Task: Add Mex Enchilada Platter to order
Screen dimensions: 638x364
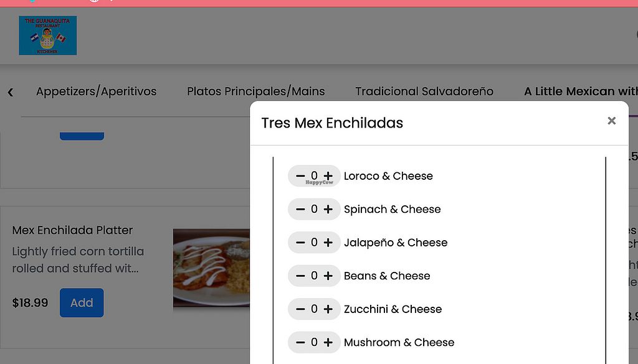Action: (x=82, y=303)
